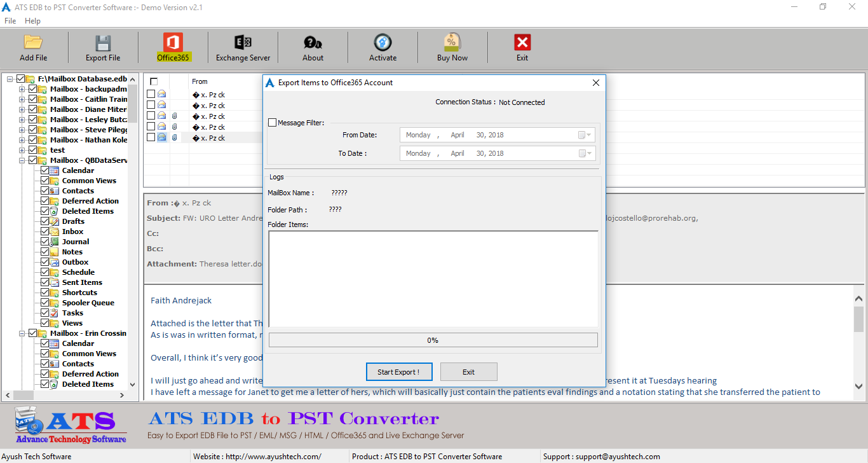Click the website URL http://www.ayushtech.com/
The image size is (868, 463).
pyautogui.click(x=273, y=457)
